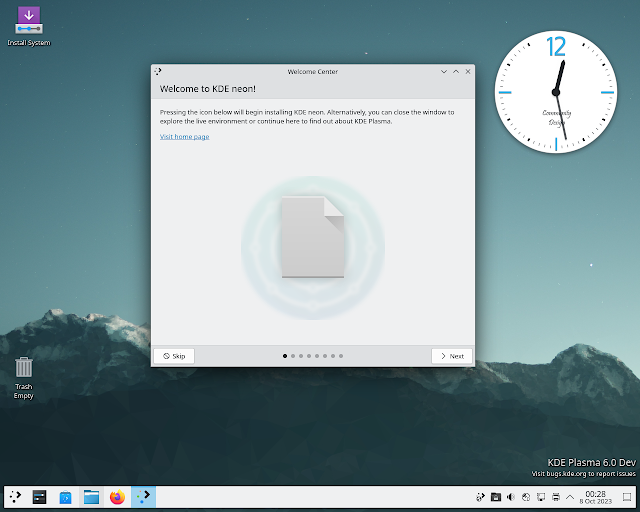Click the analog clock widget on desktop

click(x=556, y=92)
